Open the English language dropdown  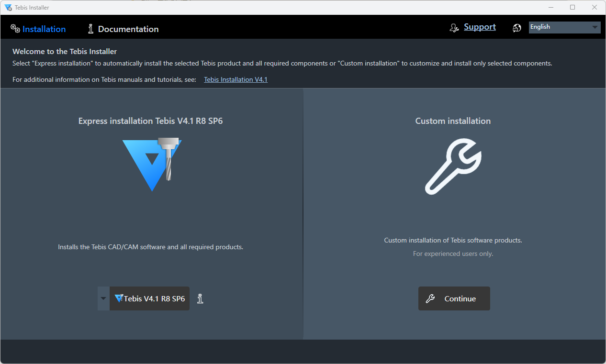pyautogui.click(x=565, y=27)
